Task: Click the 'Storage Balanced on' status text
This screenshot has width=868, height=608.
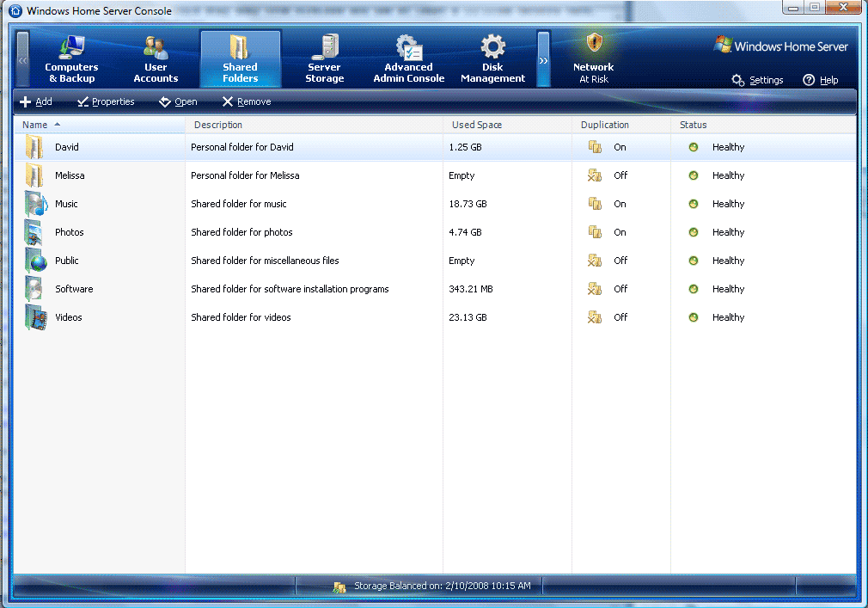Action: [x=443, y=586]
